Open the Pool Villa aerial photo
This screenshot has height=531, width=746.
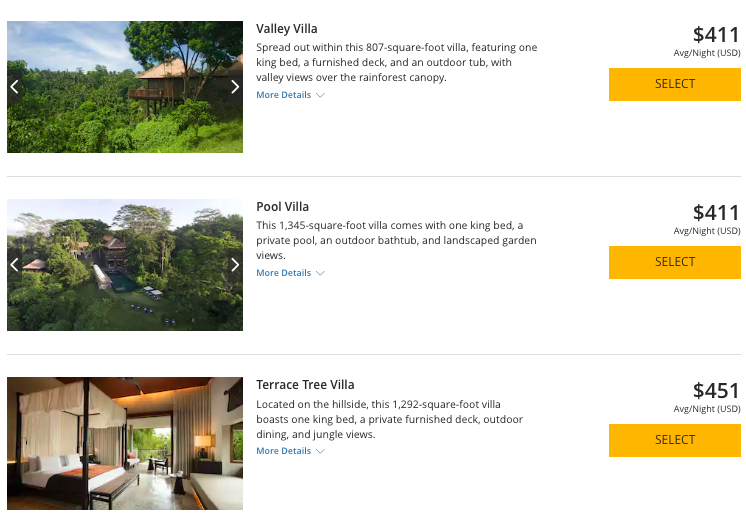[x=125, y=265]
